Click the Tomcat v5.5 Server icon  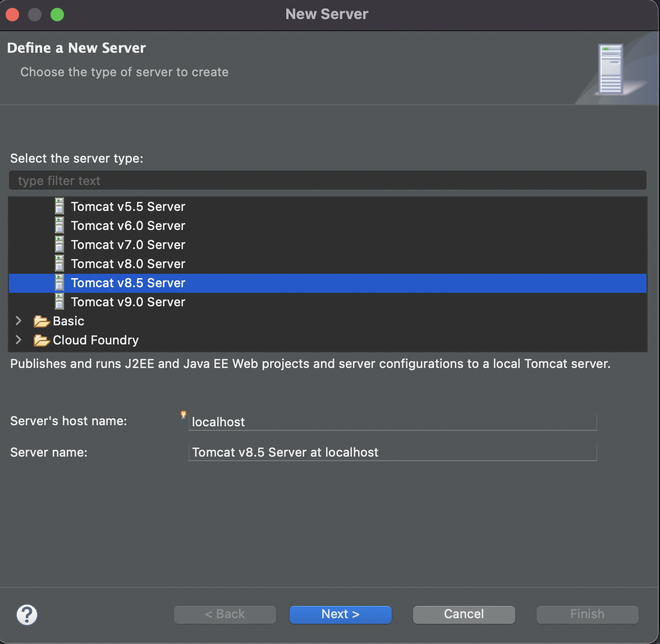pyautogui.click(x=59, y=206)
